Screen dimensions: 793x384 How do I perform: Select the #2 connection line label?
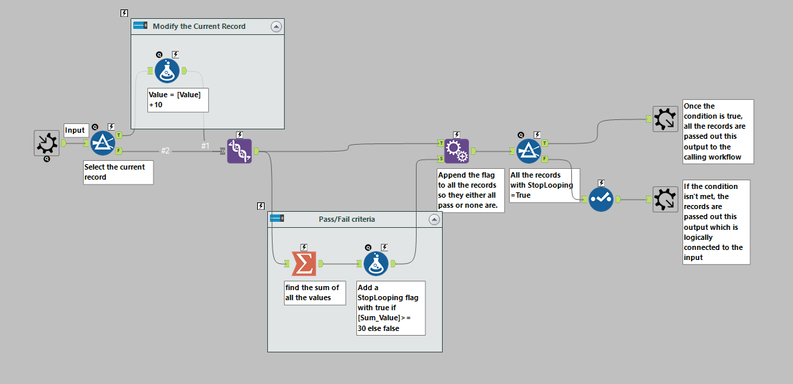point(165,151)
